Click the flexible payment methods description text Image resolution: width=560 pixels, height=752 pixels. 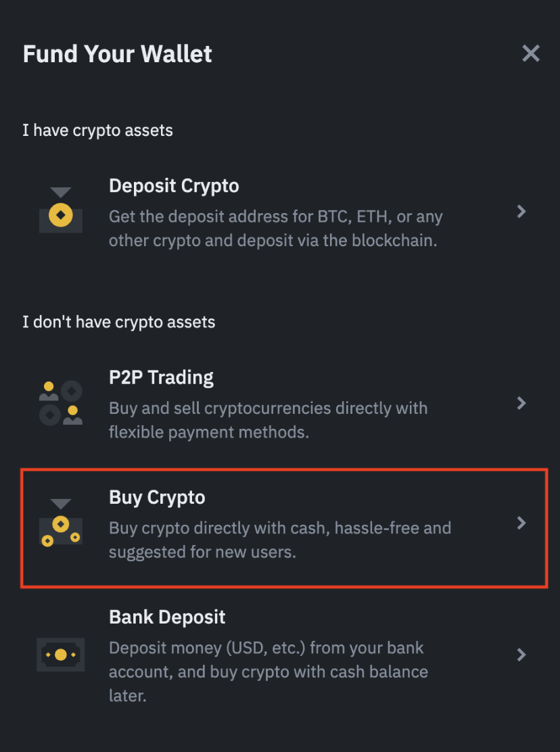pyautogui.click(x=268, y=421)
